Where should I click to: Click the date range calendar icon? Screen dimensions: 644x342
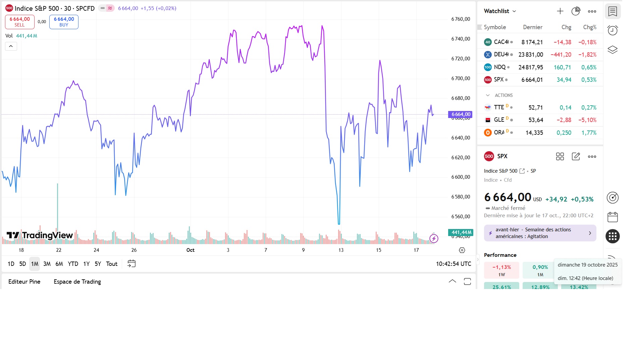[x=131, y=264]
